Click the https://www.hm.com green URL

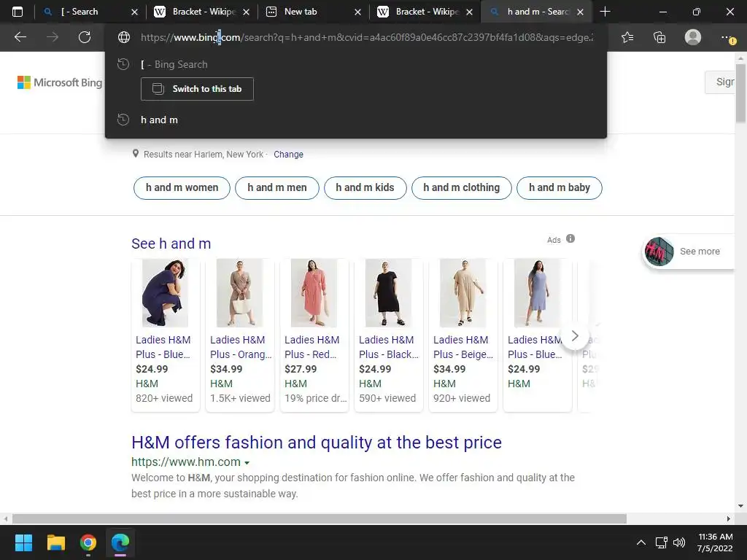tap(186, 462)
